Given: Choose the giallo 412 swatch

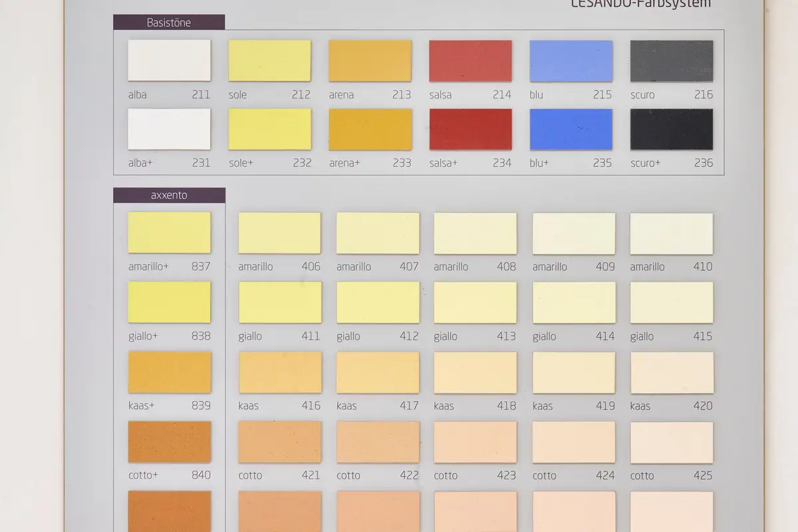Looking at the screenshot, I should 378,303.
